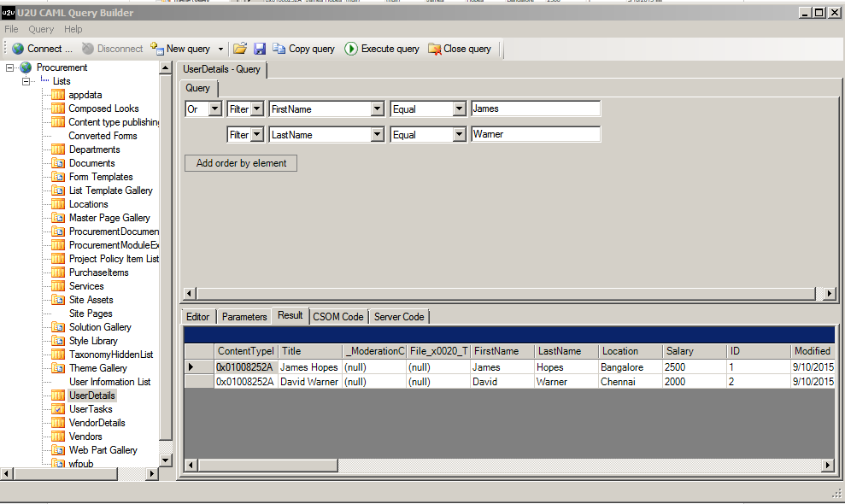Open the Equal dropdown in FirstName row
845x504 pixels.
click(x=459, y=108)
